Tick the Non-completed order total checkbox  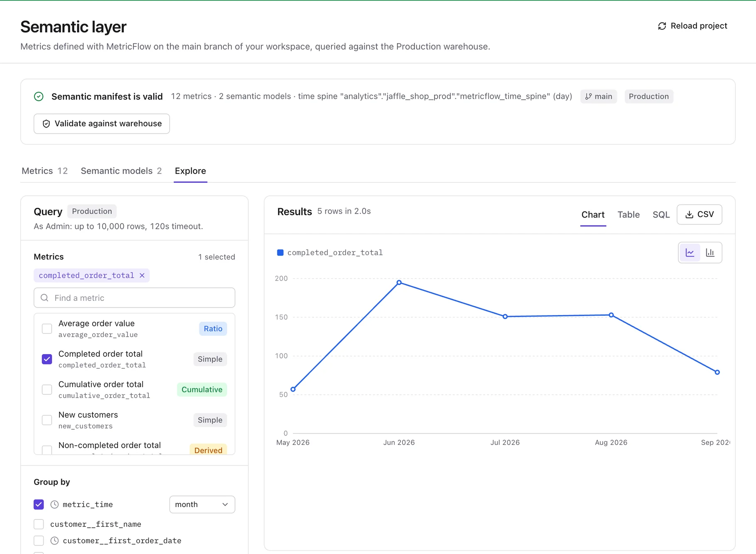(47, 450)
